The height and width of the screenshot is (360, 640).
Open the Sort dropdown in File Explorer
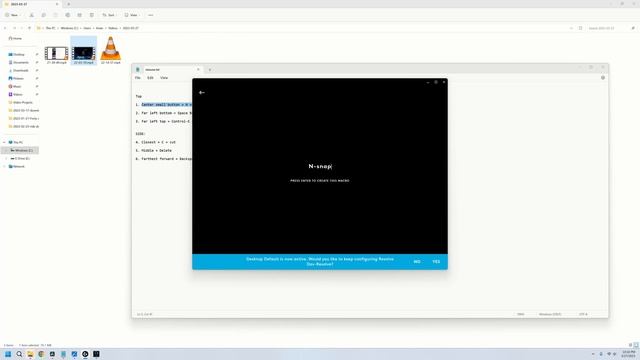(x=109, y=15)
